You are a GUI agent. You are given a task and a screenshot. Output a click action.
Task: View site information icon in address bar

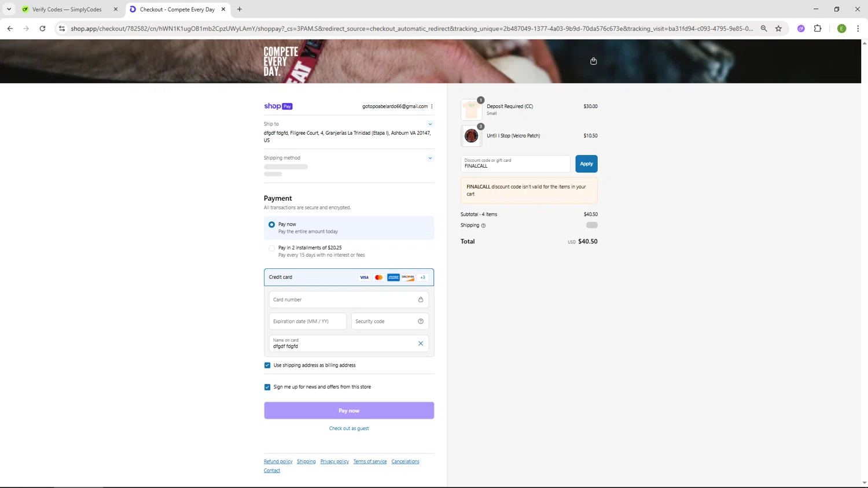coord(62,28)
